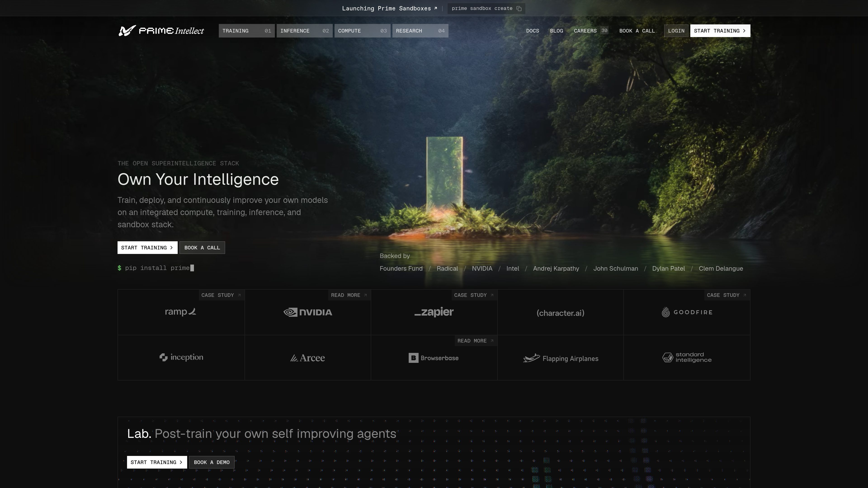Open the Training menu
Screen dimensions: 868x488
(x=247, y=31)
